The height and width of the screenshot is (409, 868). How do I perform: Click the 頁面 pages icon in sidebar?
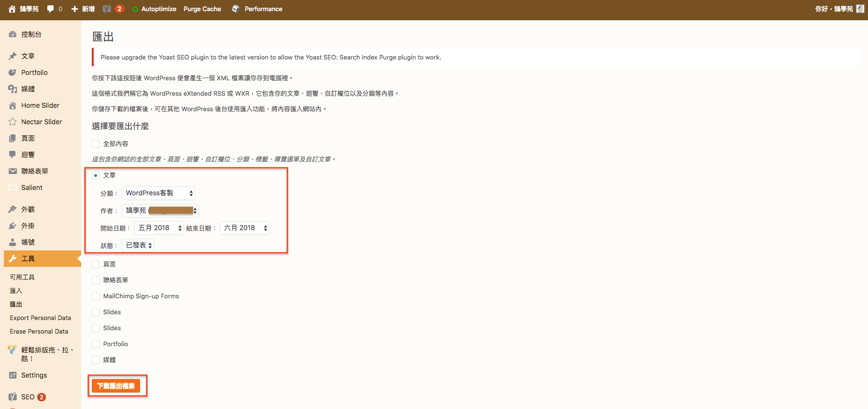click(x=13, y=138)
